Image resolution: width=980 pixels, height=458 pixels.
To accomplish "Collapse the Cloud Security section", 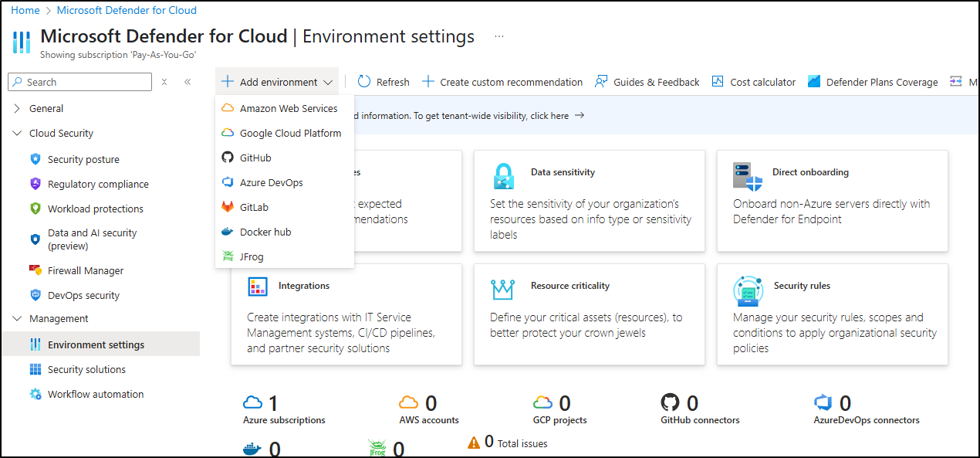I will [x=17, y=134].
